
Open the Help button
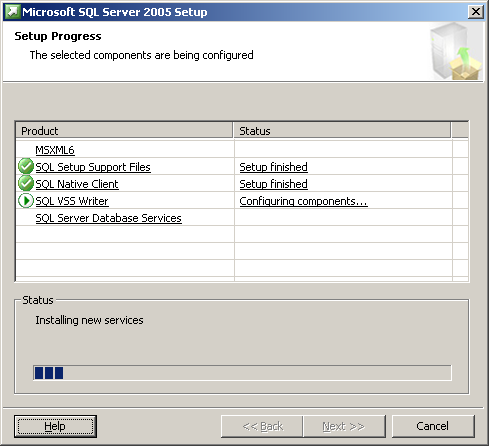tap(55, 426)
